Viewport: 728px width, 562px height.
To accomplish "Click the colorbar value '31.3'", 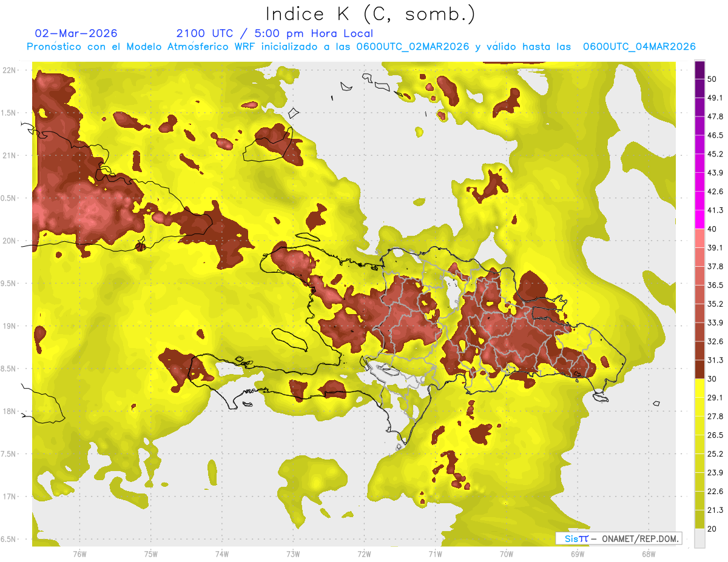I will click(x=715, y=361).
